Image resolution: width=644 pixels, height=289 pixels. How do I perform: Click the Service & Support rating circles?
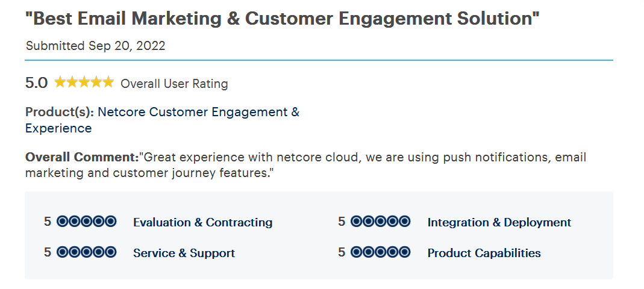(87, 252)
